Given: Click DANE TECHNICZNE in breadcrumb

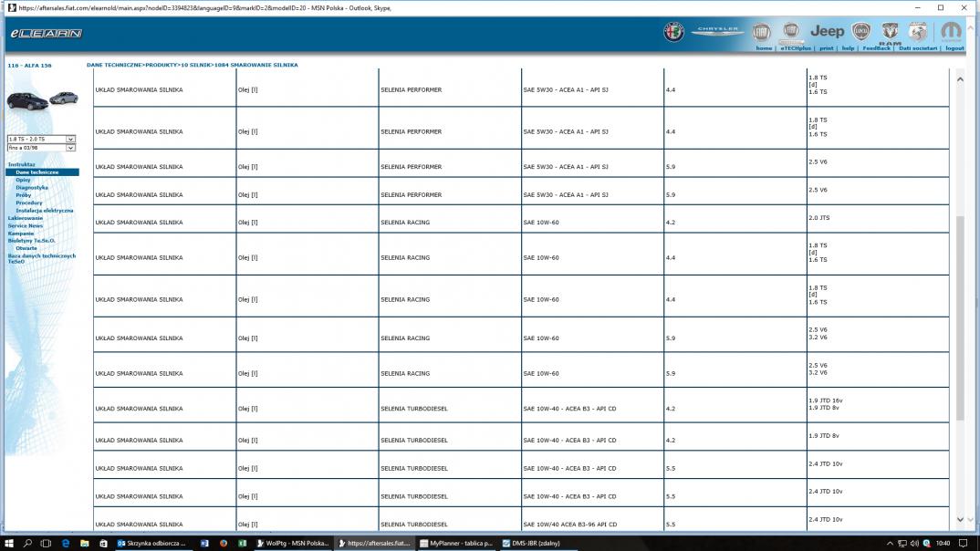Looking at the screenshot, I should coord(114,65).
